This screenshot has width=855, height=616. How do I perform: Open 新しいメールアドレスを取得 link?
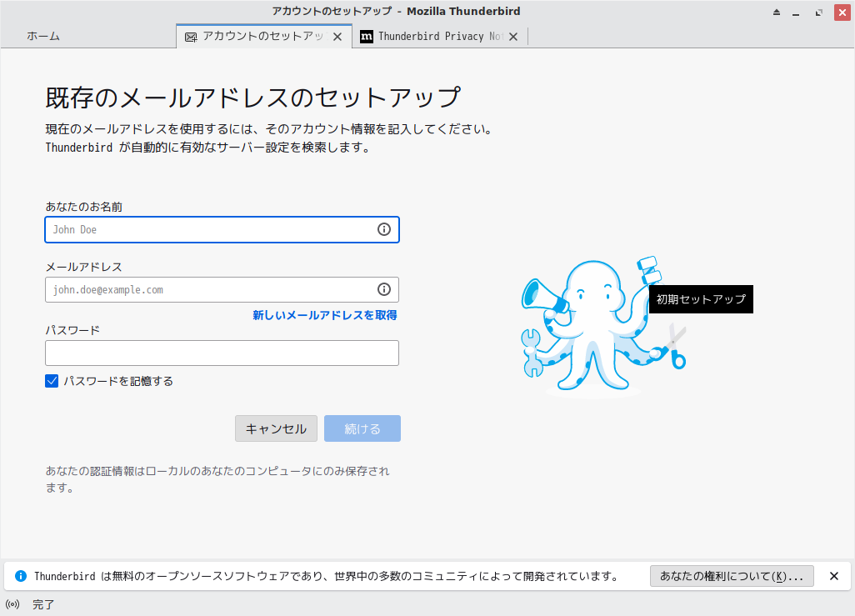pyautogui.click(x=324, y=315)
